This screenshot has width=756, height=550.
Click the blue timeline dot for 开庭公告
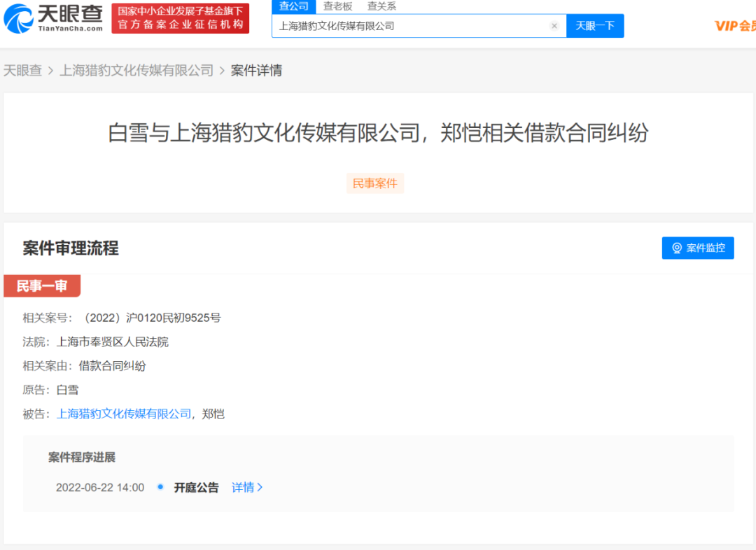click(160, 487)
